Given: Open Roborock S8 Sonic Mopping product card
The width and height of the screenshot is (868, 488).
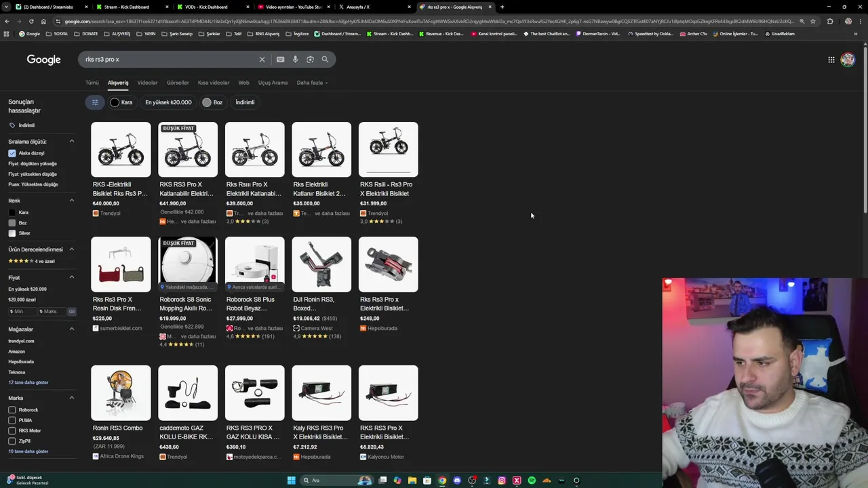Looking at the screenshot, I should 188,293.
